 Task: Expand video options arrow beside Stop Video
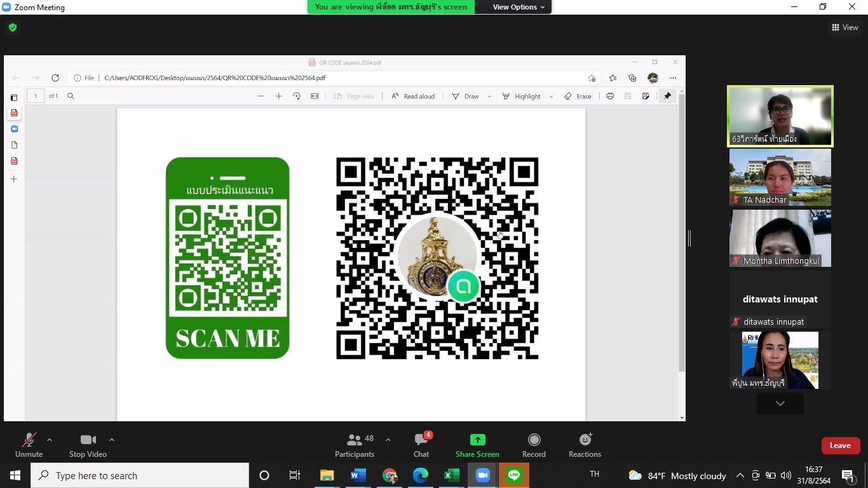point(112,440)
